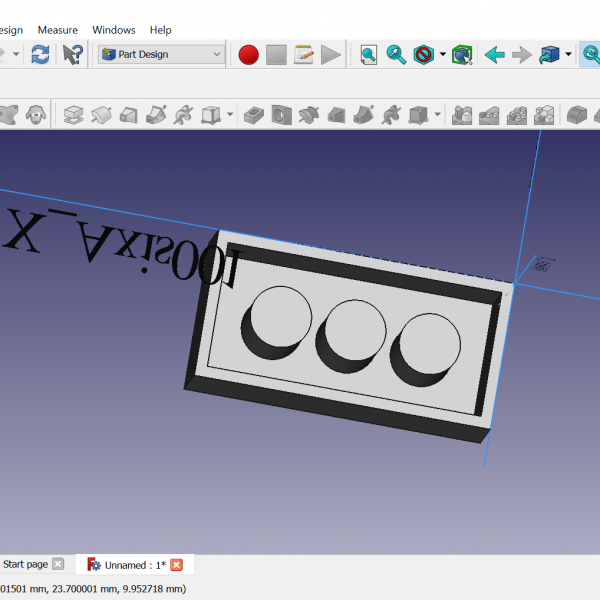
Task: Activate the What's This help pointer
Action: [72, 54]
